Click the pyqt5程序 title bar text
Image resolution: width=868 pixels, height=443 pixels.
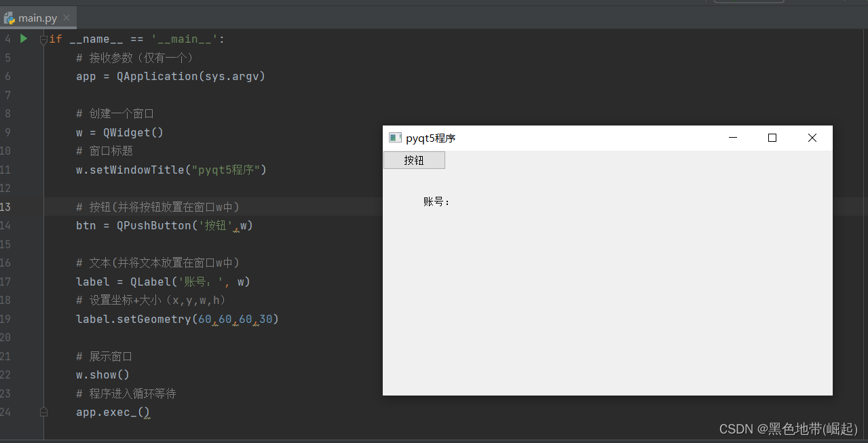431,138
